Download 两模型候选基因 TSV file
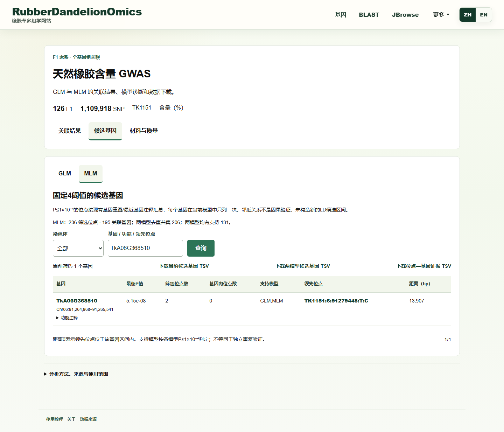The width and height of the screenshot is (504, 432). [302, 266]
